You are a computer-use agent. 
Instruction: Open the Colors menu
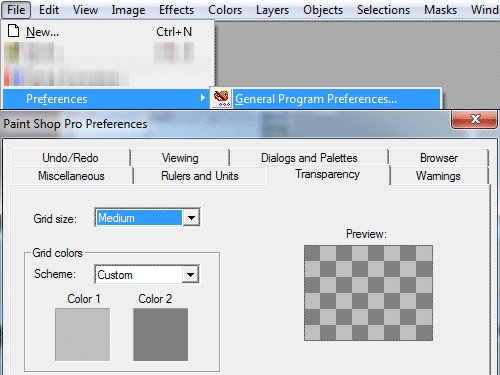point(225,10)
